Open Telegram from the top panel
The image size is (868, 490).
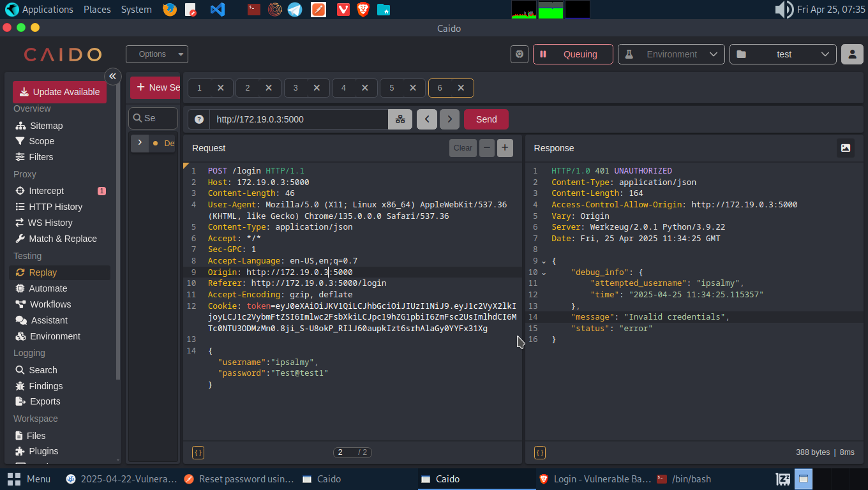294,10
